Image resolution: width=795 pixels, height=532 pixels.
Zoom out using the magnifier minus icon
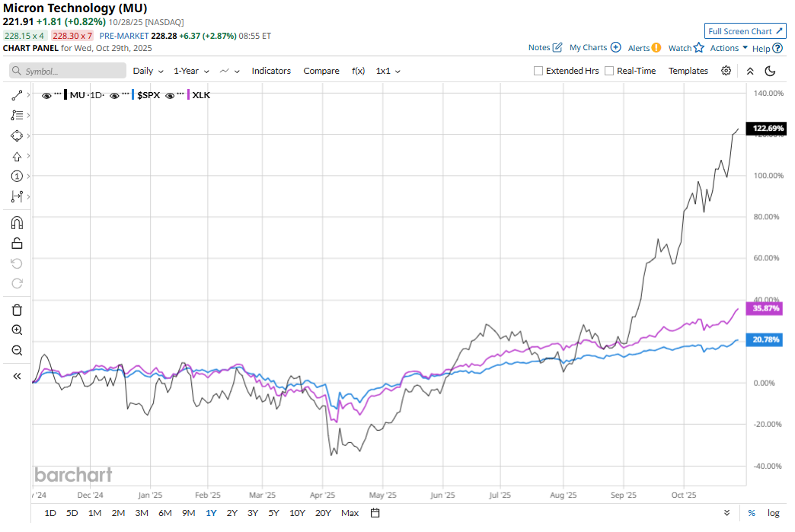(x=17, y=351)
